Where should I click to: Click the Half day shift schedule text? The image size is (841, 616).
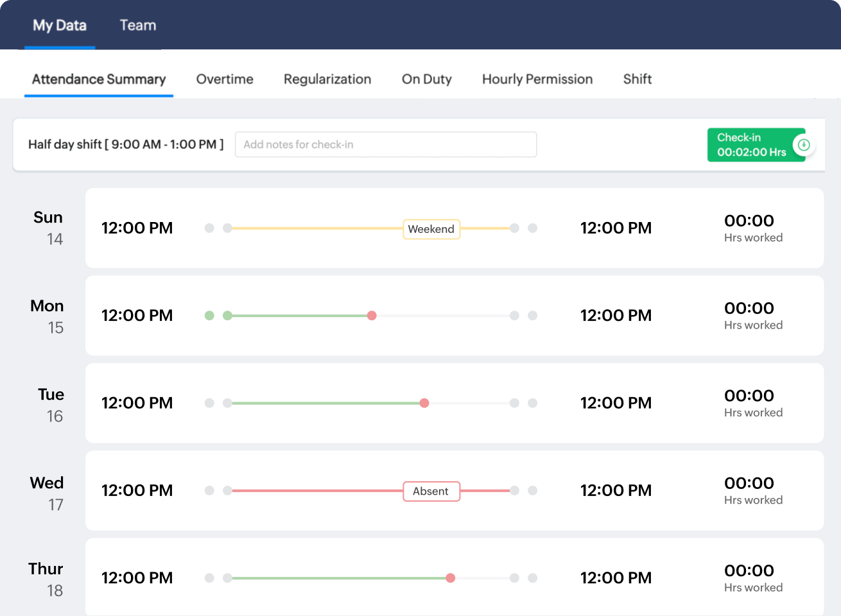coord(125,144)
